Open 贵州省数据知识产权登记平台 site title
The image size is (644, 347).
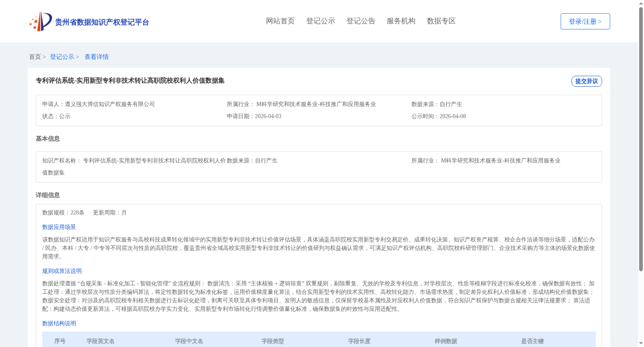tap(102, 22)
